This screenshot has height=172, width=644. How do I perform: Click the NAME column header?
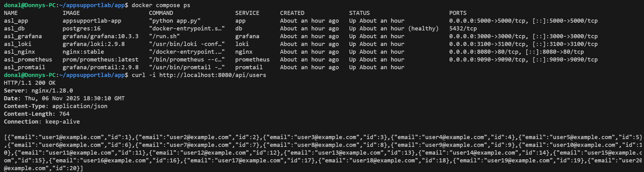[11, 13]
